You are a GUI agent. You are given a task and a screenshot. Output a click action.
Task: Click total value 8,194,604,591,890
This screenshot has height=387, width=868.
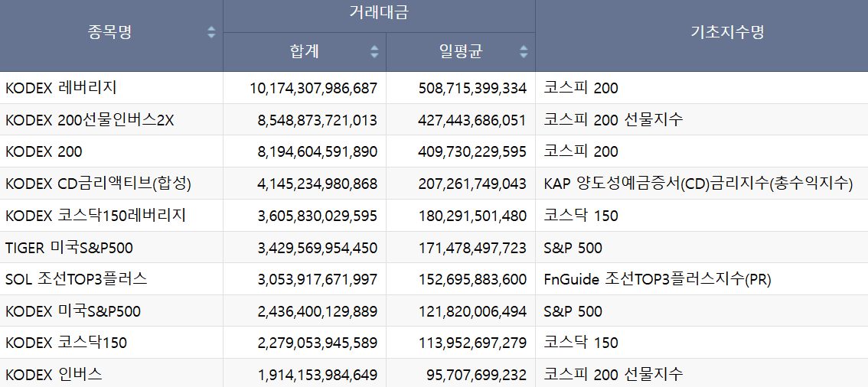318,152
